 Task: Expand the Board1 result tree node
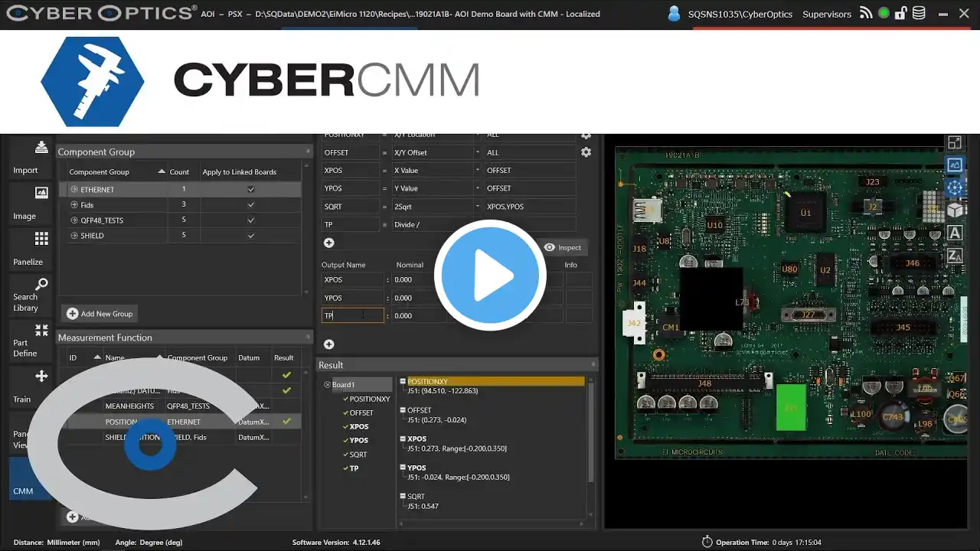(x=328, y=385)
